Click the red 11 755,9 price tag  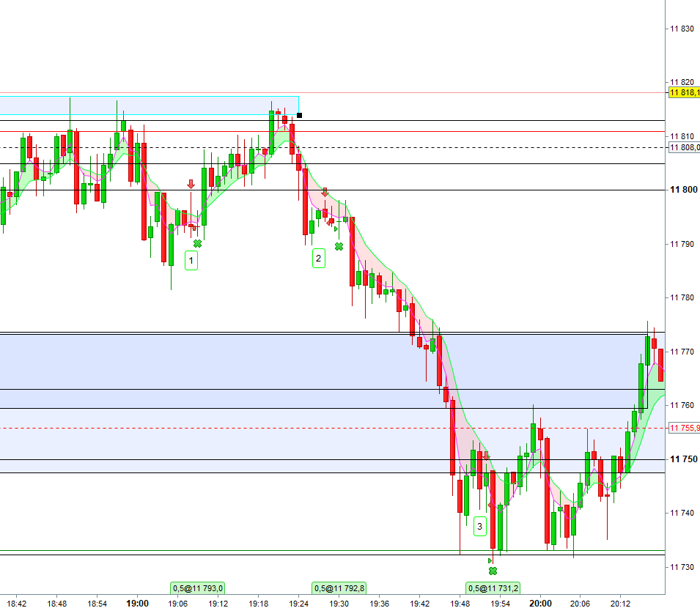coord(685,429)
